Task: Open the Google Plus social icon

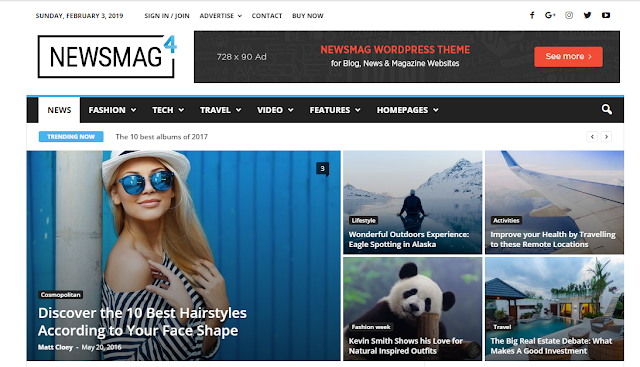Action: point(550,16)
